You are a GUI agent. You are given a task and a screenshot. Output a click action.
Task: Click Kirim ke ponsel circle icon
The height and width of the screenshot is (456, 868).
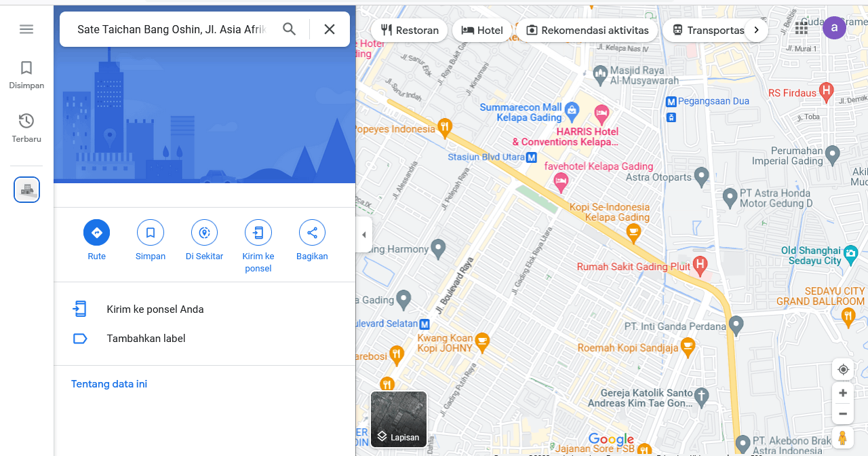click(258, 233)
